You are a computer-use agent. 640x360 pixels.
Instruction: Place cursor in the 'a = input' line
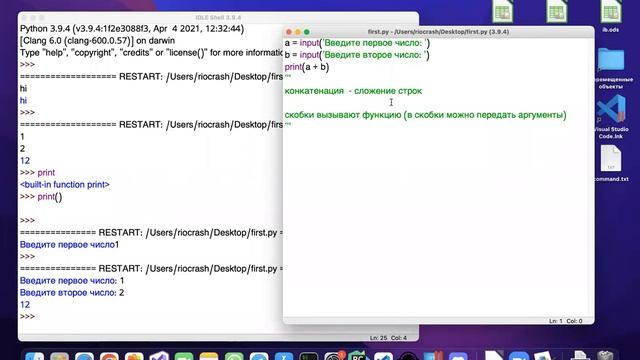(357, 43)
